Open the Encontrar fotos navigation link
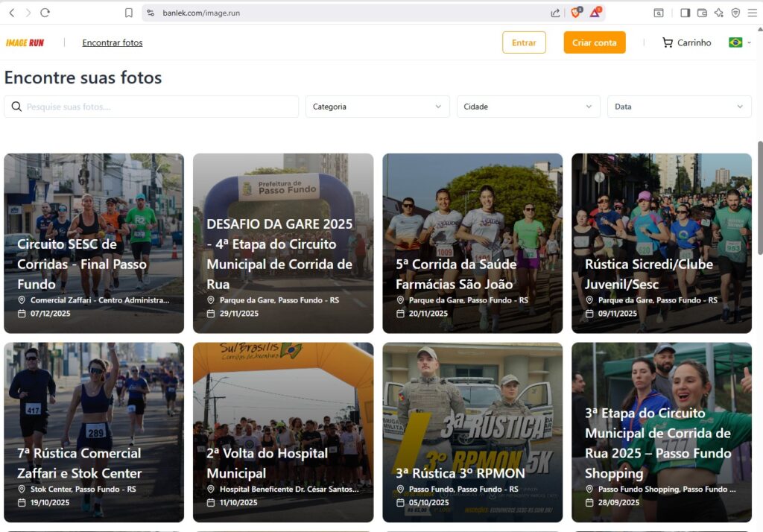This screenshot has width=763, height=532. coord(113,42)
